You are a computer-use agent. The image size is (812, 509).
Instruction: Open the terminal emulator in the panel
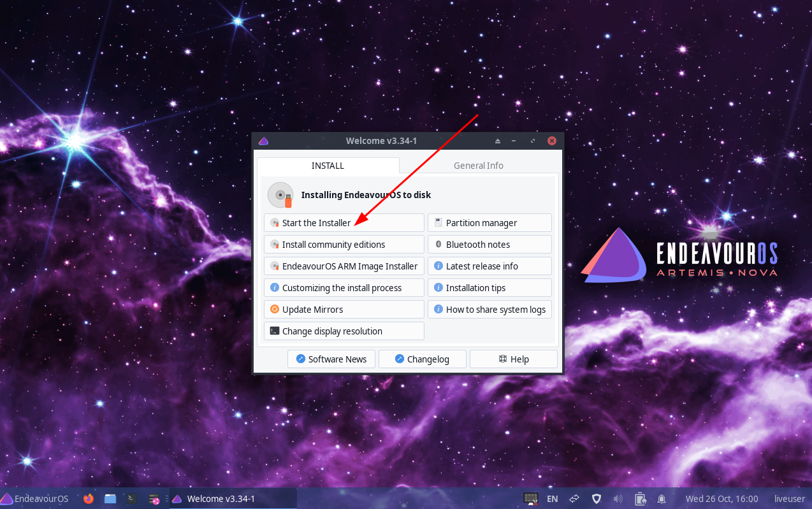click(x=132, y=499)
